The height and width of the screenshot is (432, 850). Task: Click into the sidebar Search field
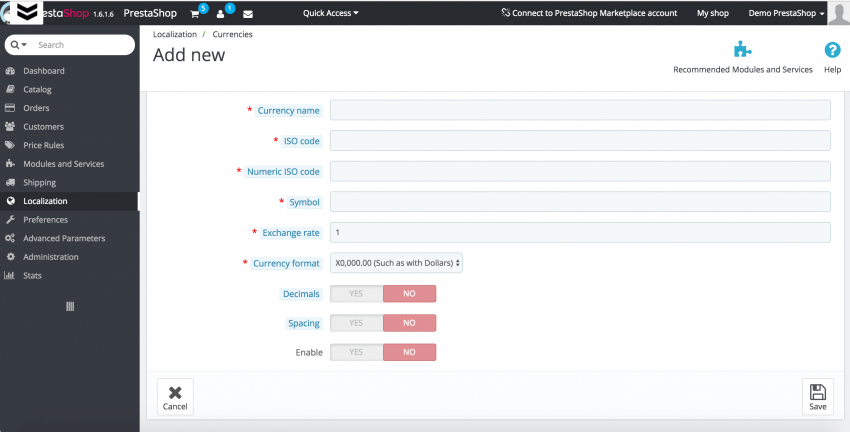(81, 45)
